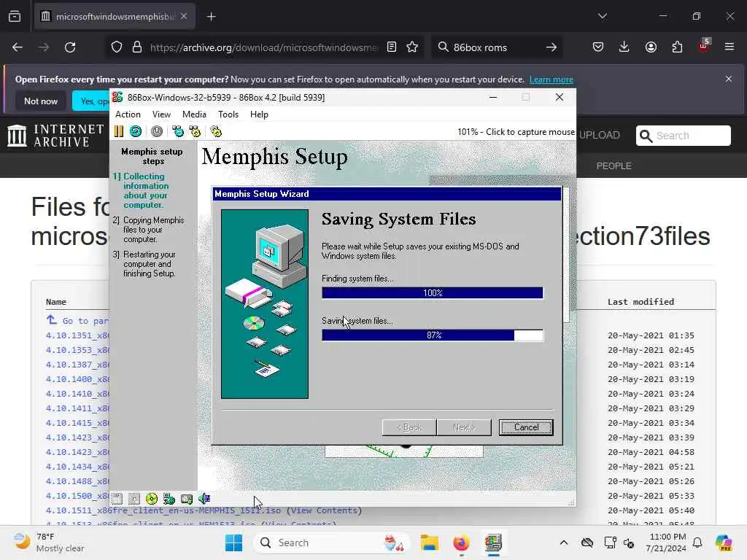Click the disabled Next button in wizard
The width and height of the screenshot is (747, 560).
tap(464, 427)
